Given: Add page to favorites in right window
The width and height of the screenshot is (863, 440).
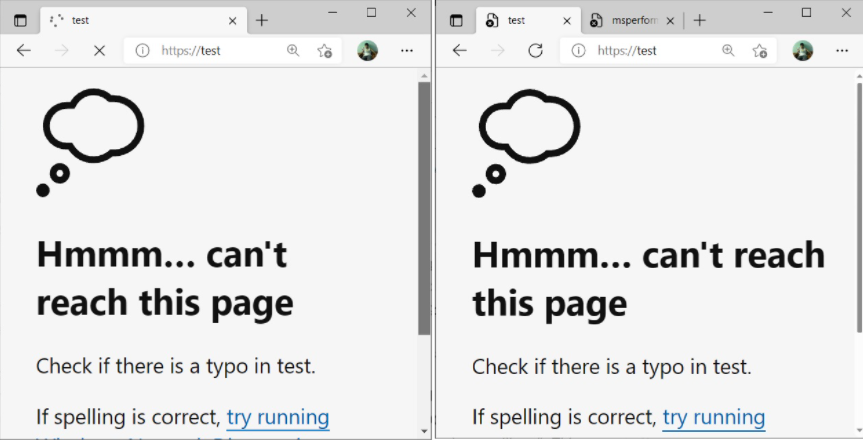Looking at the screenshot, I should tap(760, 51).
